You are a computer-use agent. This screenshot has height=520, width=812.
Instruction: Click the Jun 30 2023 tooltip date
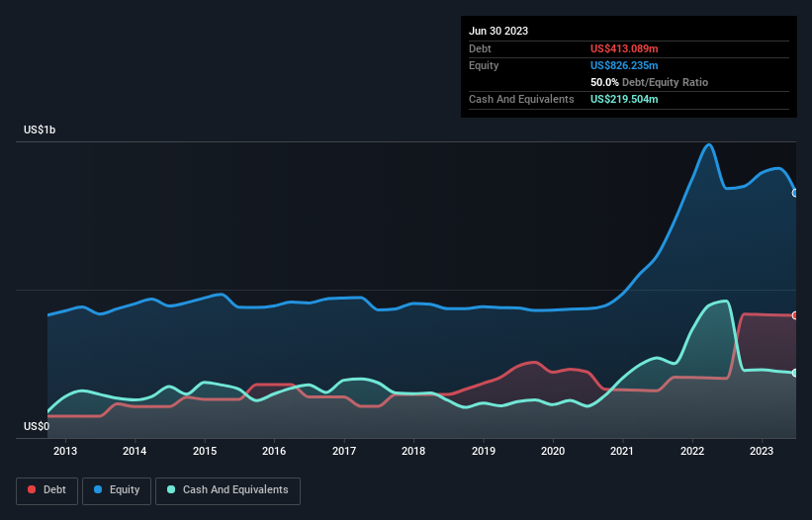(498, 31)
